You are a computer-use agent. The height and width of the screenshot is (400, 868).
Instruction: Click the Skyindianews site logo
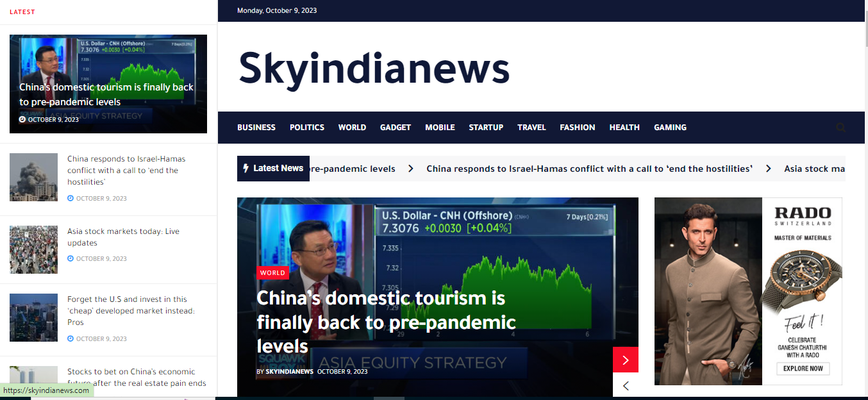(x=374, y=69)
